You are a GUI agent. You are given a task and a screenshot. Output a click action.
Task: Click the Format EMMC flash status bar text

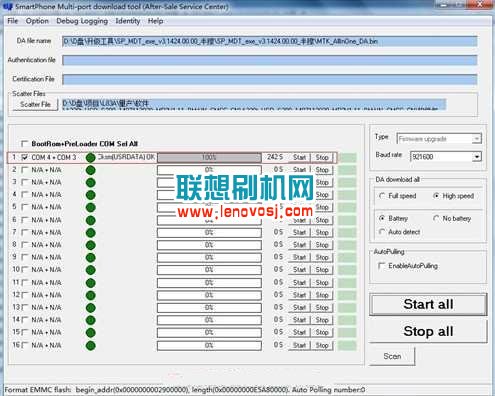click(185, 390)
